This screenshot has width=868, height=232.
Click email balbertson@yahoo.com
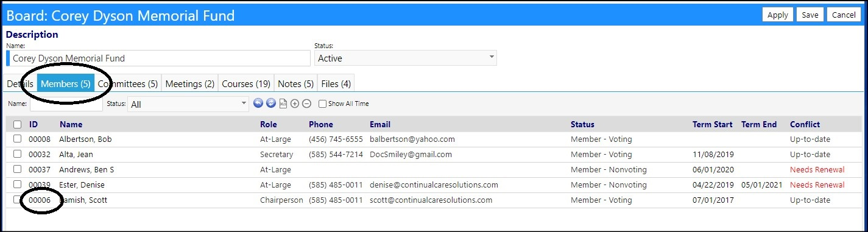(412, 139)
